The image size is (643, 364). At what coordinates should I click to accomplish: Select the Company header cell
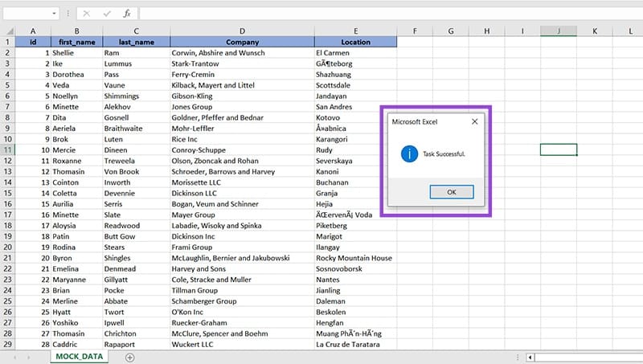(x=242, y=42)
